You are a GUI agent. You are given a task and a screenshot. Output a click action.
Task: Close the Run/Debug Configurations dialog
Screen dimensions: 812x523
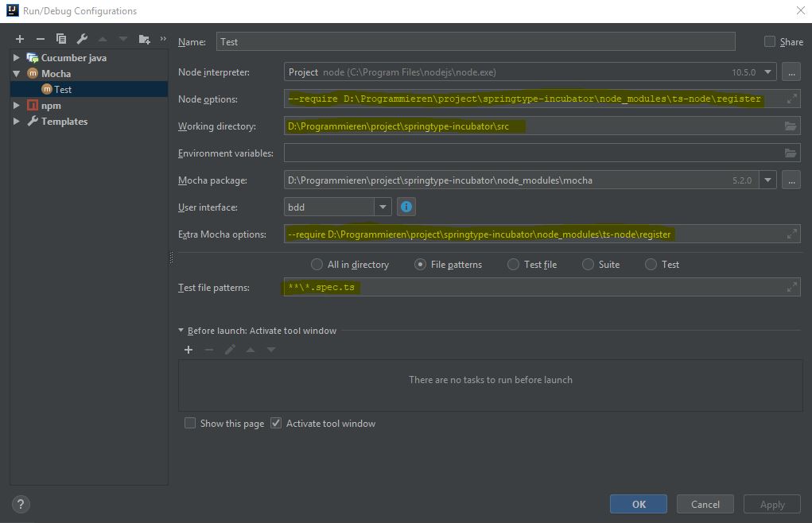[801, 10]
